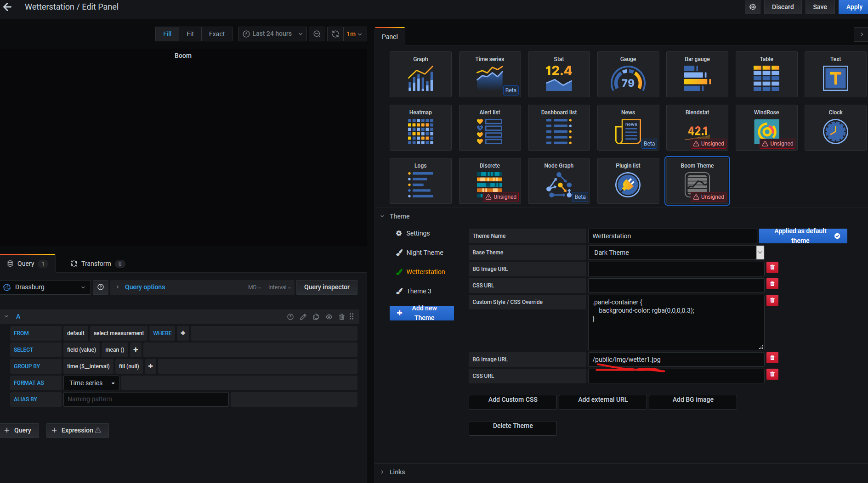Screen dimensions: 868x483
Task: Select the Theme 3 entry
Action: 414,291
